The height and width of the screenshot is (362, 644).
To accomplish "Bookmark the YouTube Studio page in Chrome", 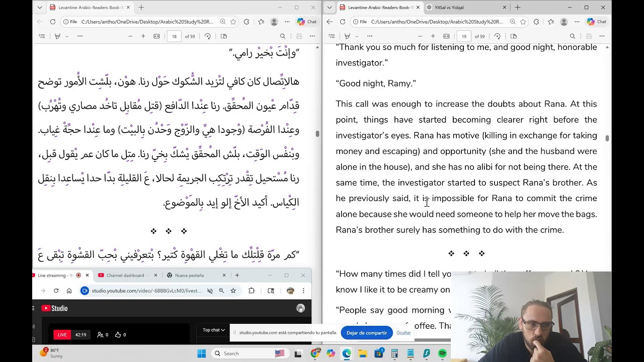I will coord(233,291).
